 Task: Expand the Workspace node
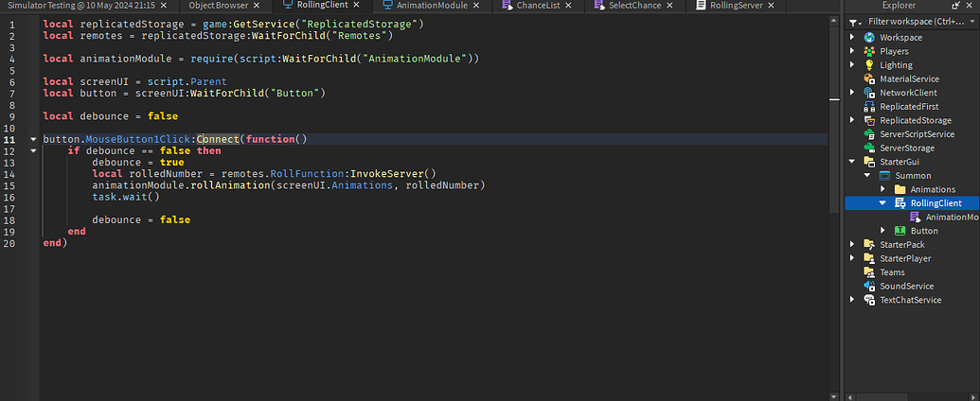click(x=852, y=38)
